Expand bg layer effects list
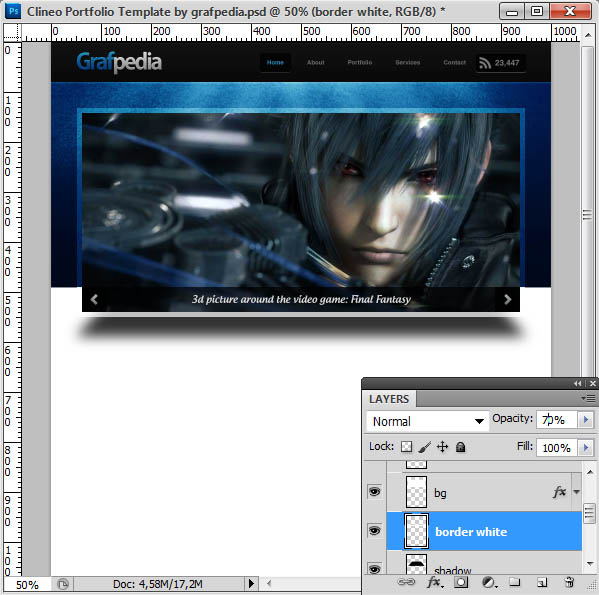The height and width of the screenshot is (595, 599). pos(576,492)
